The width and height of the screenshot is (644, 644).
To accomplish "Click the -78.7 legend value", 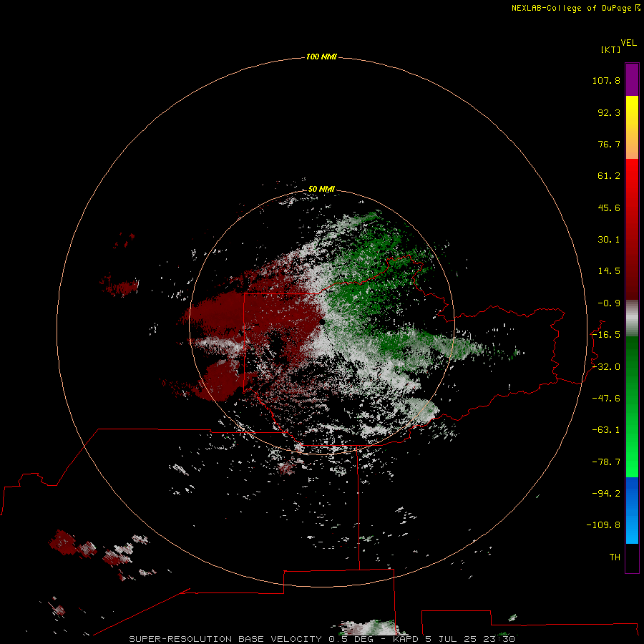I will coord(606,462).
